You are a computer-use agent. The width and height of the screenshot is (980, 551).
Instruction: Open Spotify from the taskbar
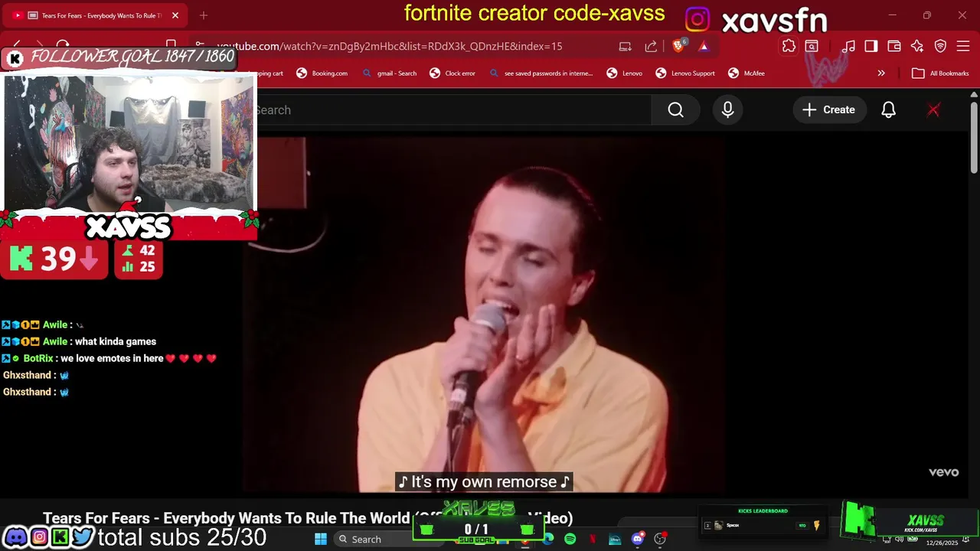coord(570,539)
